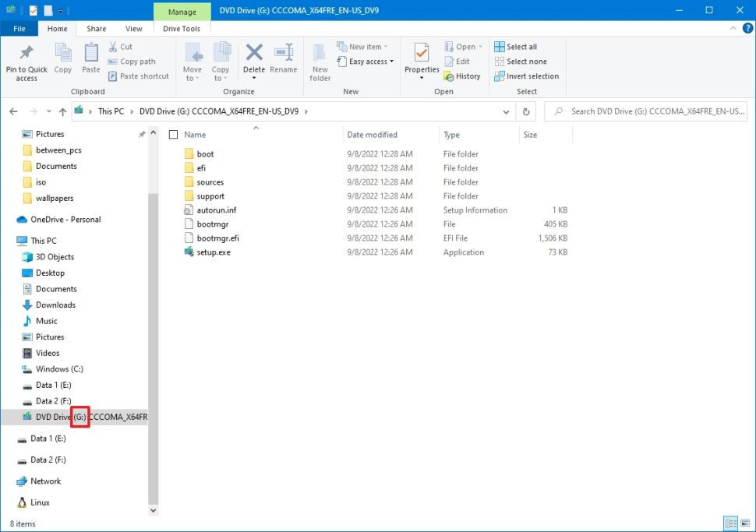Click the Move to icon
This screenshot has width=756, height=532.
click(194, 52)
